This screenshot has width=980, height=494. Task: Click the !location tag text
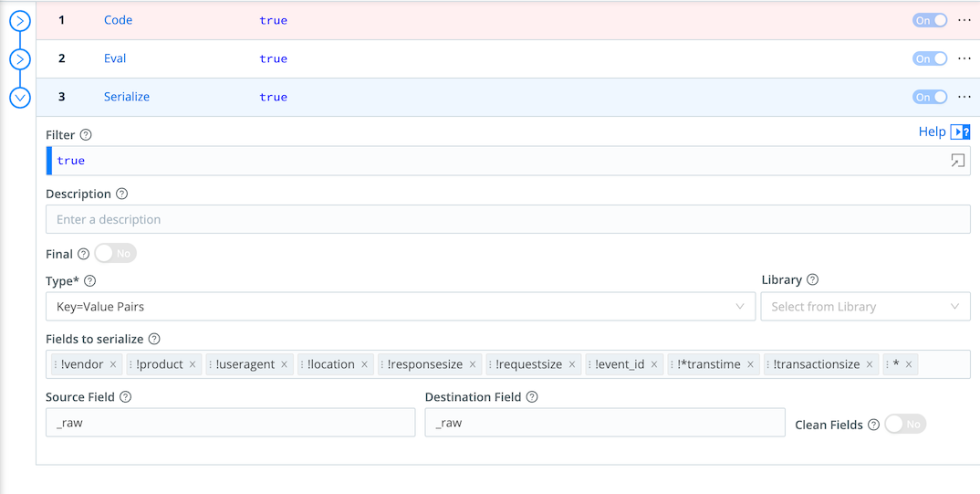(x=331, y=364)
